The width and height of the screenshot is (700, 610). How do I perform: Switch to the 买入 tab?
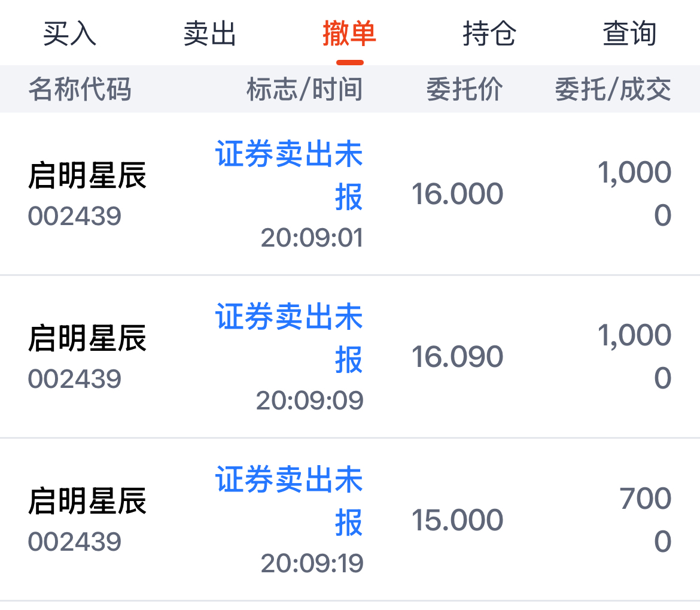(69, 34)
